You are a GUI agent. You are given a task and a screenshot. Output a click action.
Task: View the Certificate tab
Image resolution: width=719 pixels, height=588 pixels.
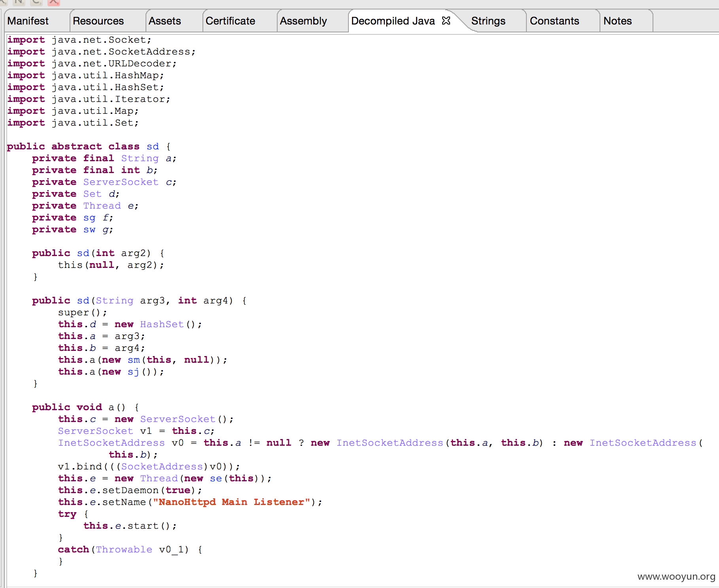tap(231, 21)
